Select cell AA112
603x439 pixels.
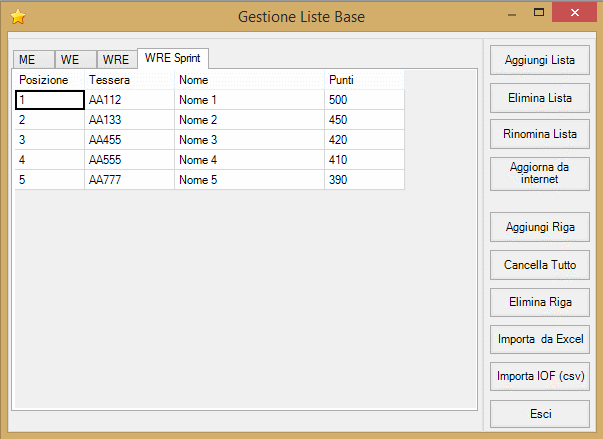coord(129,100)
